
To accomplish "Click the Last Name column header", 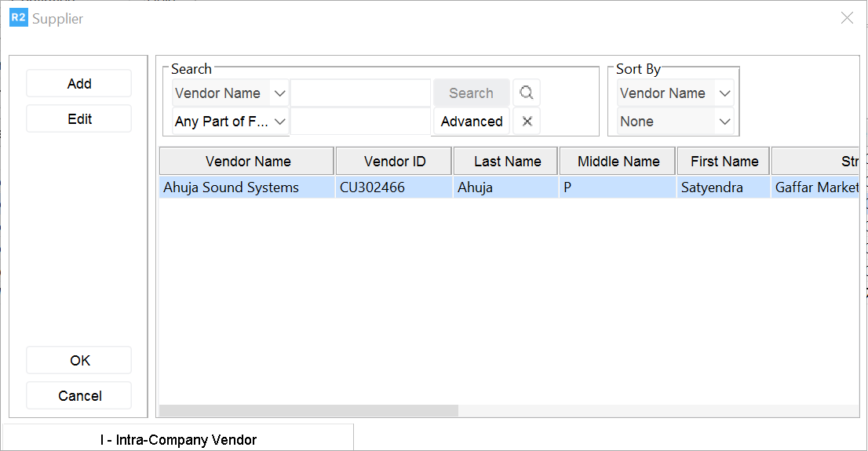I will click(506, 162).
